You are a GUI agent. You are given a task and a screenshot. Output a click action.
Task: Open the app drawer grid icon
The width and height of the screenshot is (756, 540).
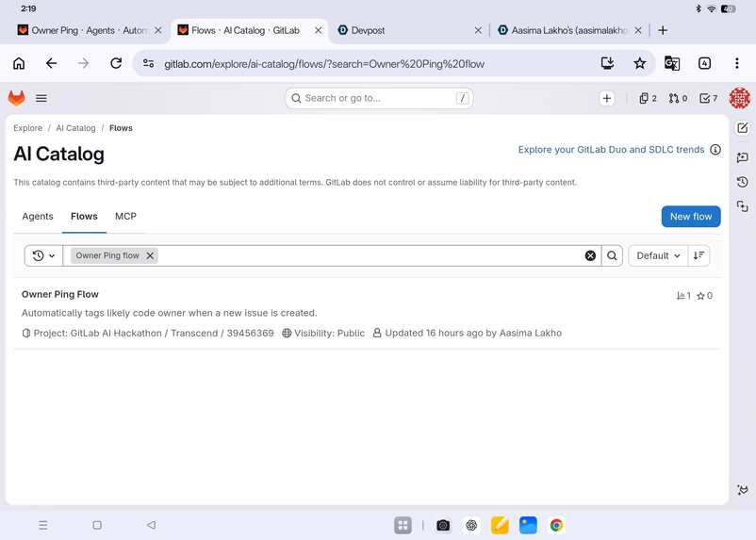pyautogui.click(x=403, y=525)
